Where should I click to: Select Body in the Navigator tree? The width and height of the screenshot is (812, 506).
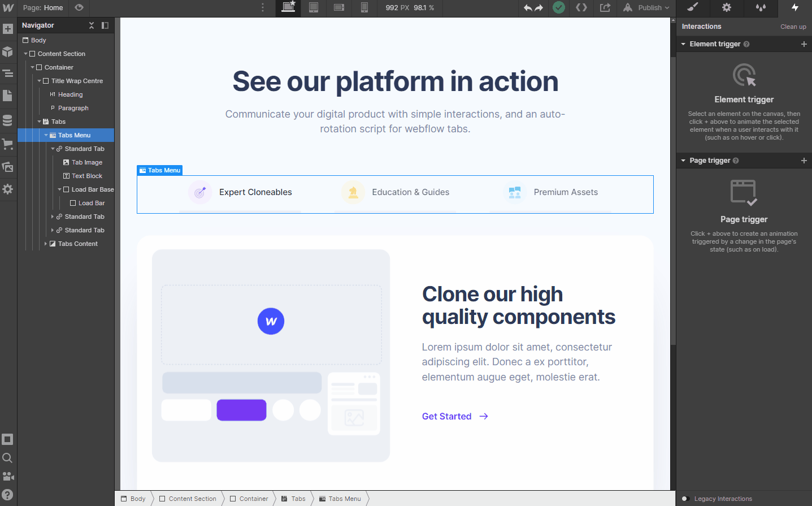[38, 40]
